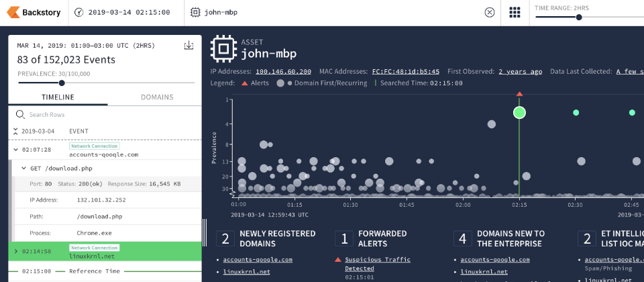
Task: Click the red alert triangle above chart
Action: 519,94
